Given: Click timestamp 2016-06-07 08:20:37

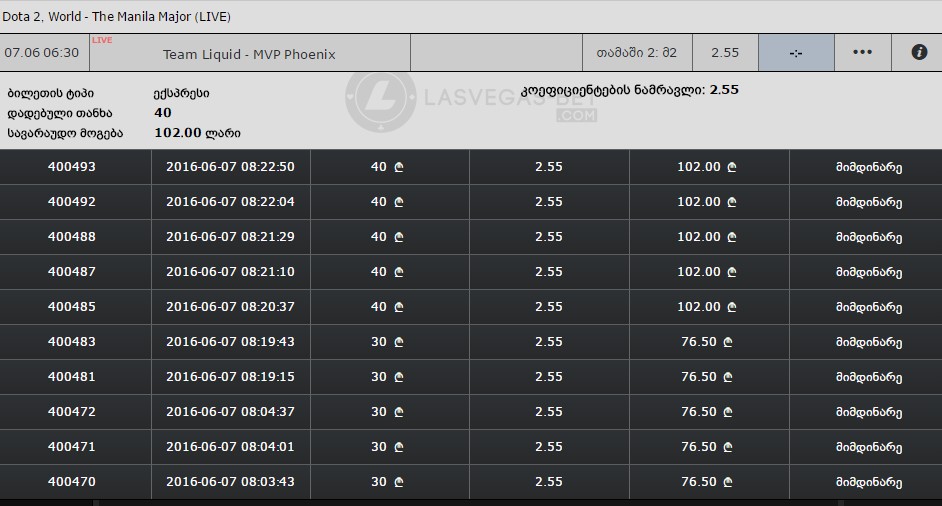Looking at the screenshot, I should point(230,306).
